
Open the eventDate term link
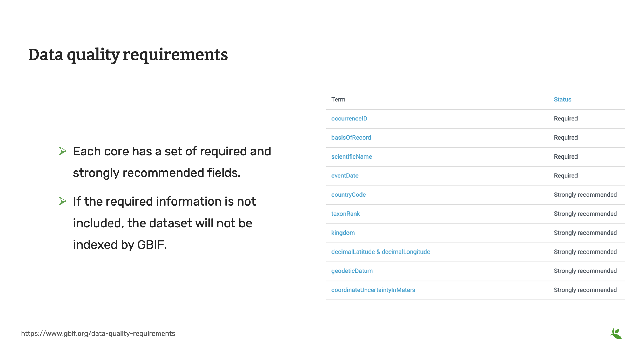click(x=345, y=175)
